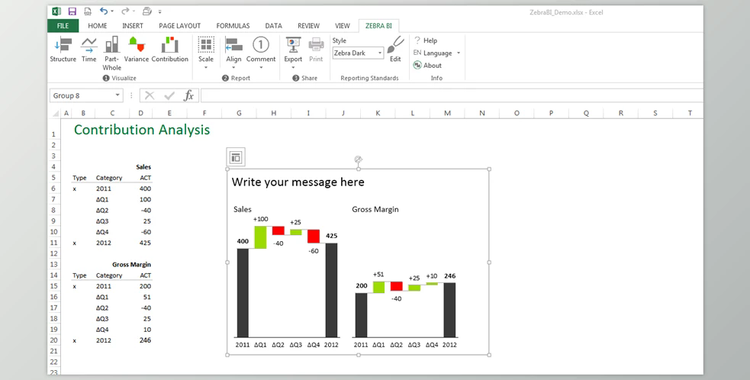Image resolution: width=750 pixels, height=380 pixels.
Task: Click the Insert Function fx icon
Action: coord(189,96)
